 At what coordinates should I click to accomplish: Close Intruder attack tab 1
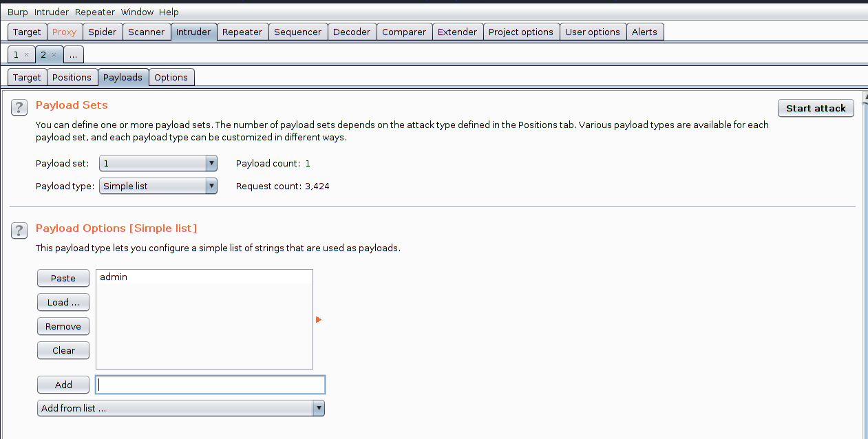26,54
